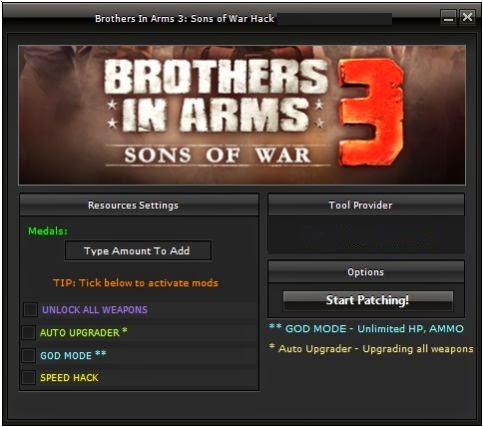This screenshot has height=427, width=483.
Task: Click the GOD MODE label text
Action: point(66,356)
